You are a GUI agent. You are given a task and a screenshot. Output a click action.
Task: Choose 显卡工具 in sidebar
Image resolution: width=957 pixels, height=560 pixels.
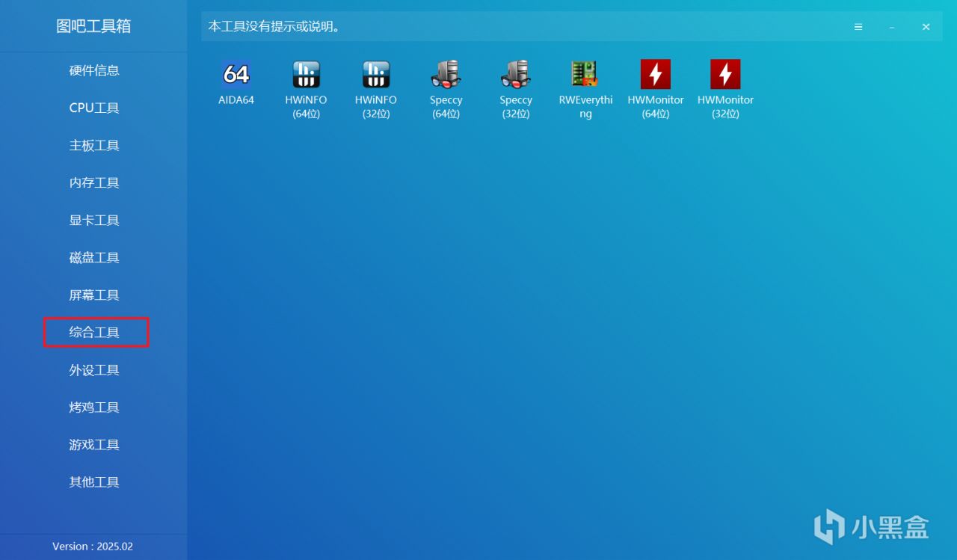coord(94,220)
